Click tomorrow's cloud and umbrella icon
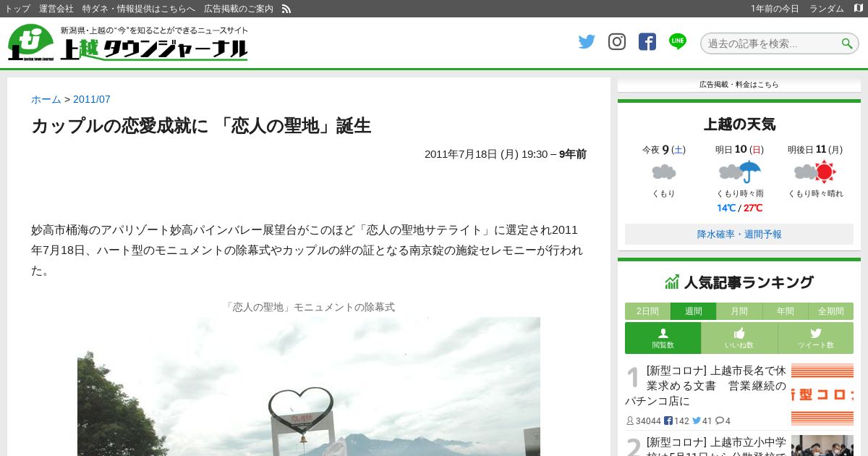This screenshot has width=868, height=456. click(740, 172)
